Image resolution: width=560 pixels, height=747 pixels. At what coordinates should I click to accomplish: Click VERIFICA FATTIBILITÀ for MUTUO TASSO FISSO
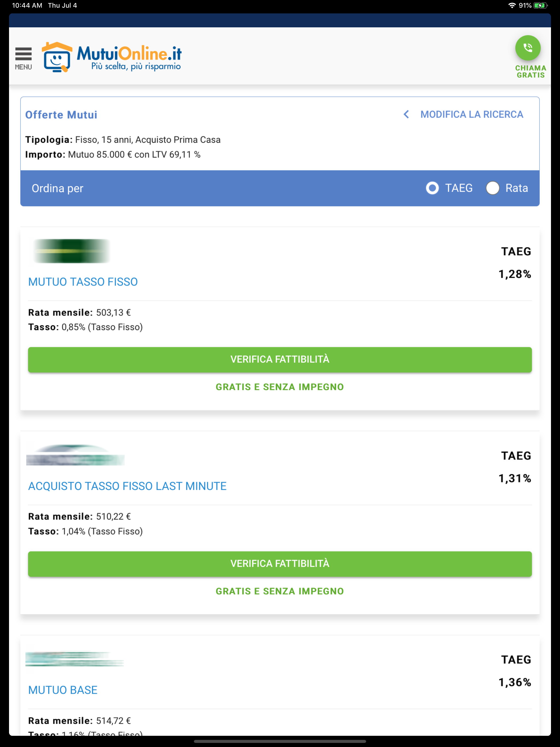280,359
